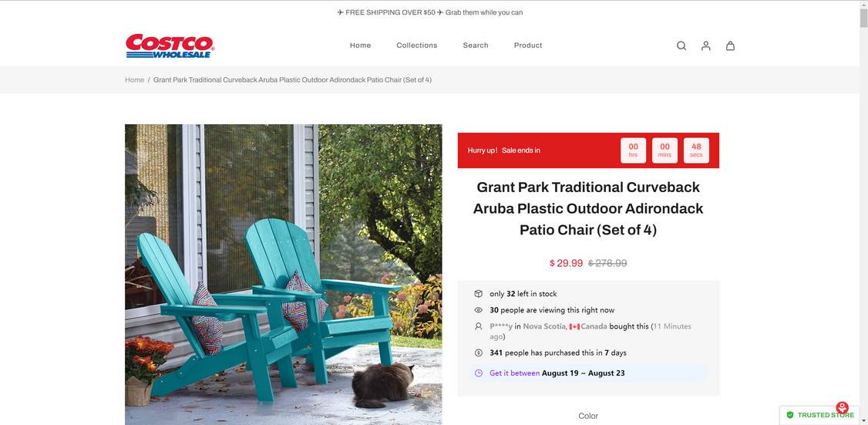Click the seconds countdown box

(x=696, y=150)
